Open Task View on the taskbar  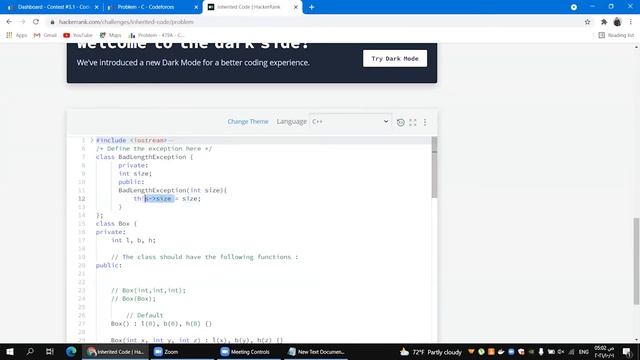tap(50, 351)
